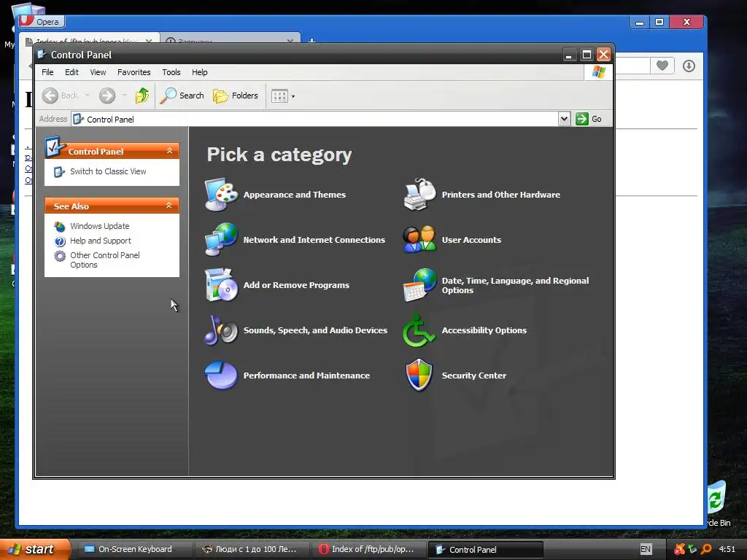This screenshot has height=560, width=747.
Task: Click the Search magnifier toolbar button
Action: [182, 96]
